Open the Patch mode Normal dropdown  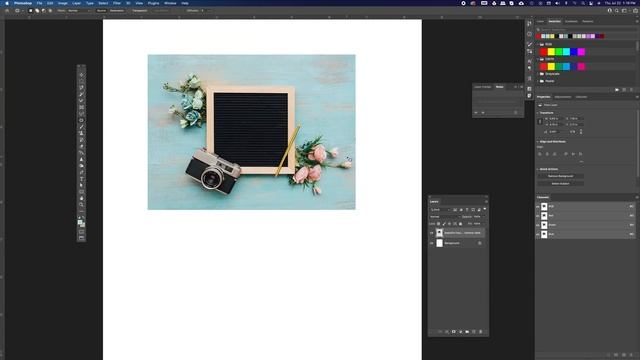click(x=79, y=11)
